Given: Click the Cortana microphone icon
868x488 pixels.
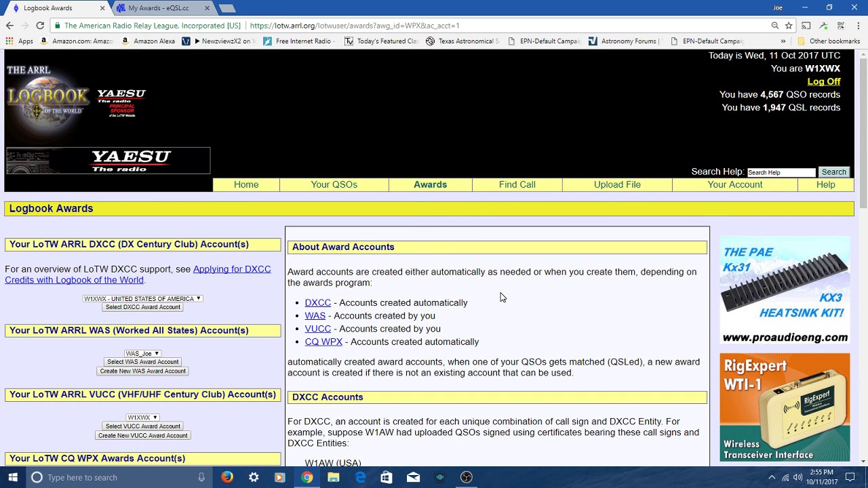Looking at the screenshot, I should (x=201, y=477).
